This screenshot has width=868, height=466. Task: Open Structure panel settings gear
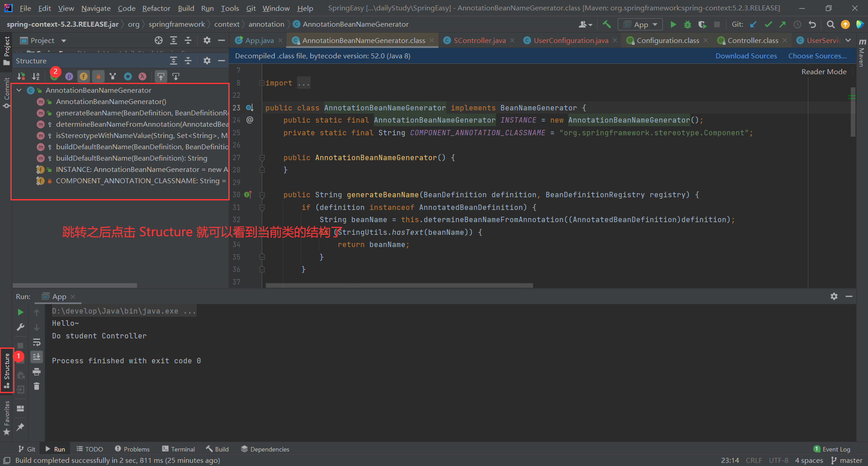(x=207, y=61)
